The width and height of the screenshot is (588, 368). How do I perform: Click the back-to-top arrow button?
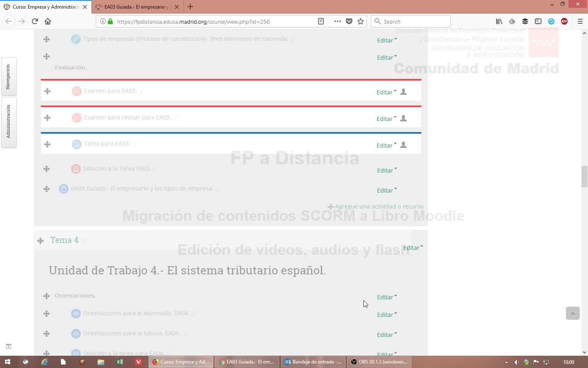(x=573, y=313)
